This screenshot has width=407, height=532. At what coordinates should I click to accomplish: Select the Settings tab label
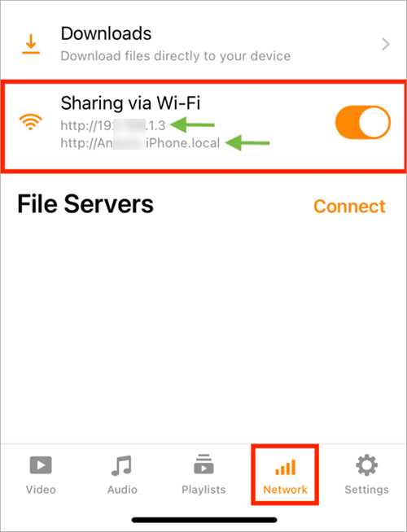(x=366, y=490)
